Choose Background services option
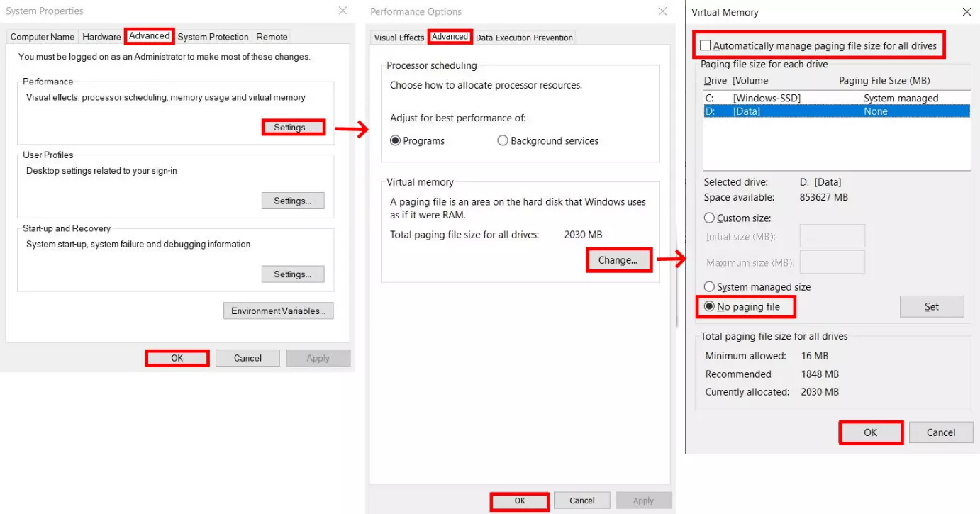 pos(503,141)
